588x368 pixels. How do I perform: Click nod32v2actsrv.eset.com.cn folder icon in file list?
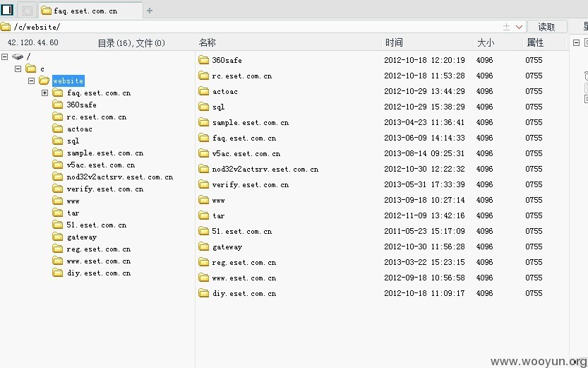pos(203,170)
